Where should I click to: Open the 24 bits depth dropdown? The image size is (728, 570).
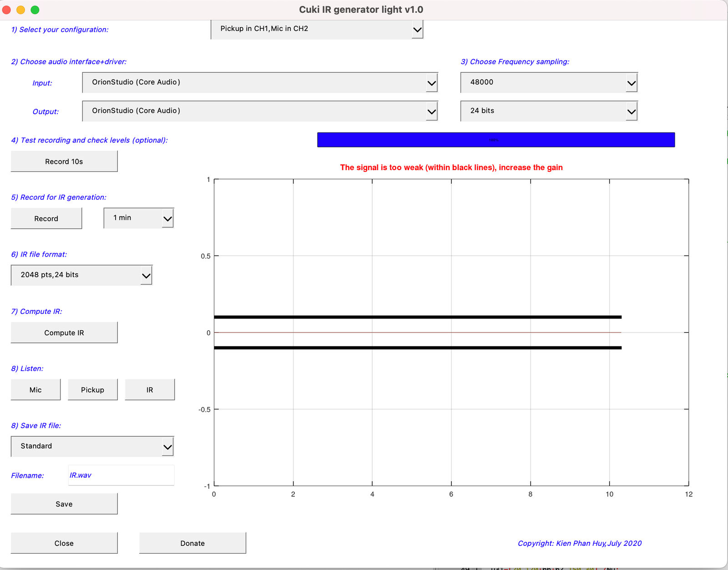coord(549,111)
